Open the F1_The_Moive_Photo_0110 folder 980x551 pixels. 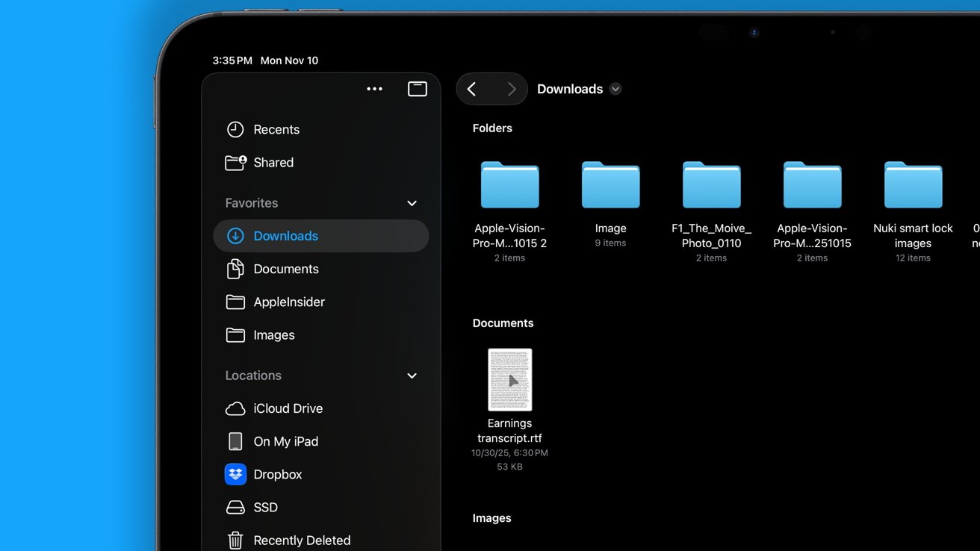(x=711, y=185)
